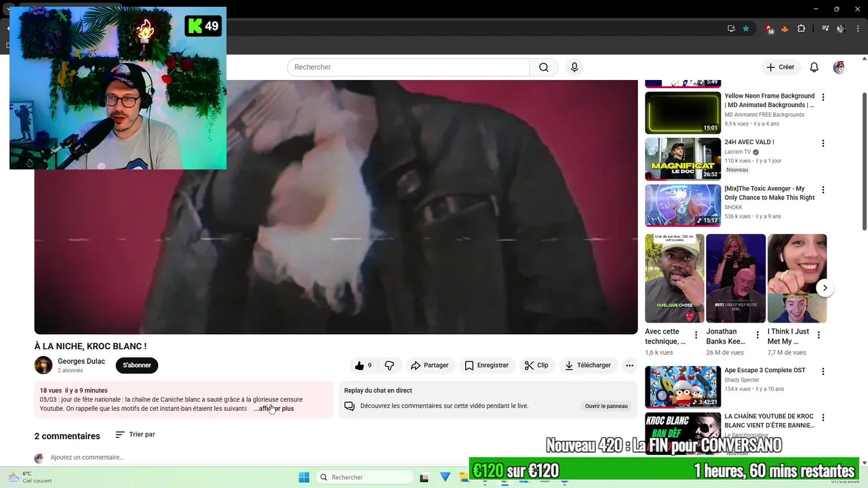The height and width of the screenshot is (488, 868).
Task: Open the YouTube account avatar menu
Action: (x=839, y=67)
